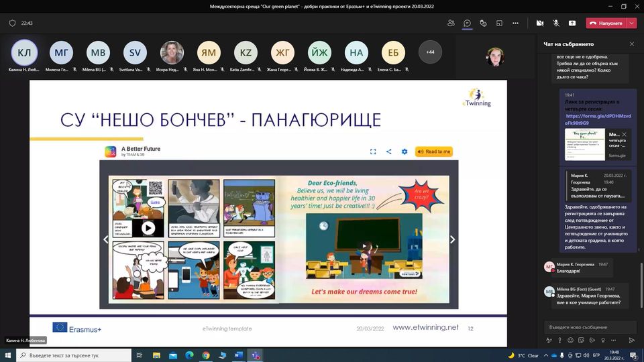644x362 pixels.
Task: Open the reactions icon in meeting toolbar
Action: click(x=483, y=23)
